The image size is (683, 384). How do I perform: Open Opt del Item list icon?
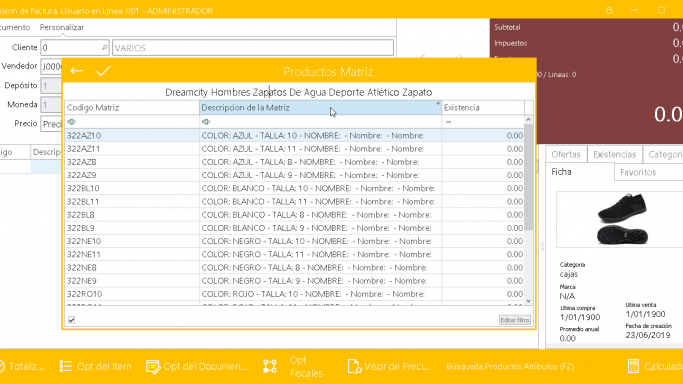pyautogui.click(x=65, y=366)
